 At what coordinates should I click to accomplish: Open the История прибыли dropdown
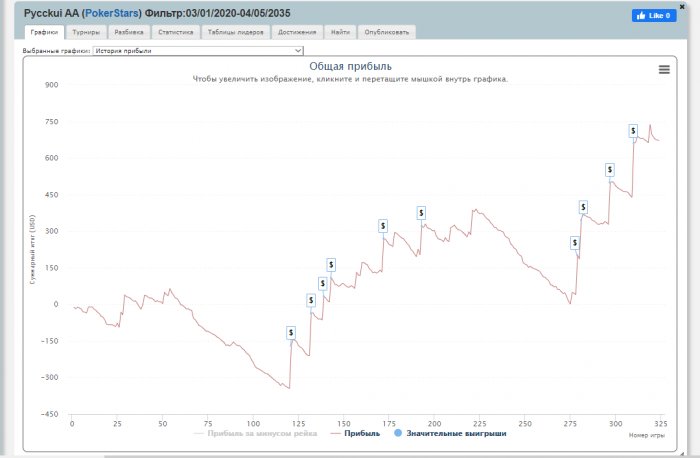tap(198, 51)
